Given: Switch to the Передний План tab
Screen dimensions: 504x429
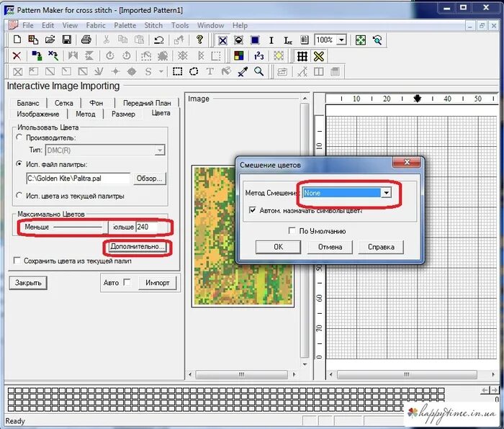Looking at the screenshot, I should pos(147,103).
